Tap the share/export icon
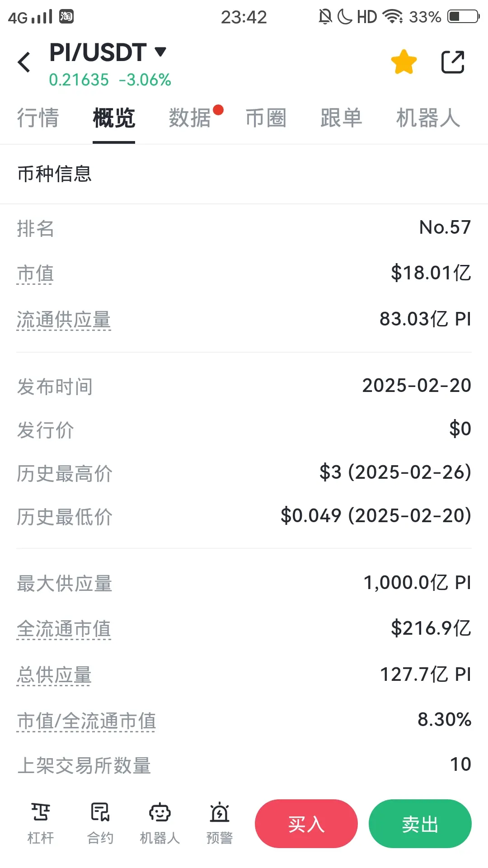The image size is (488, 868). pos(452,62)
